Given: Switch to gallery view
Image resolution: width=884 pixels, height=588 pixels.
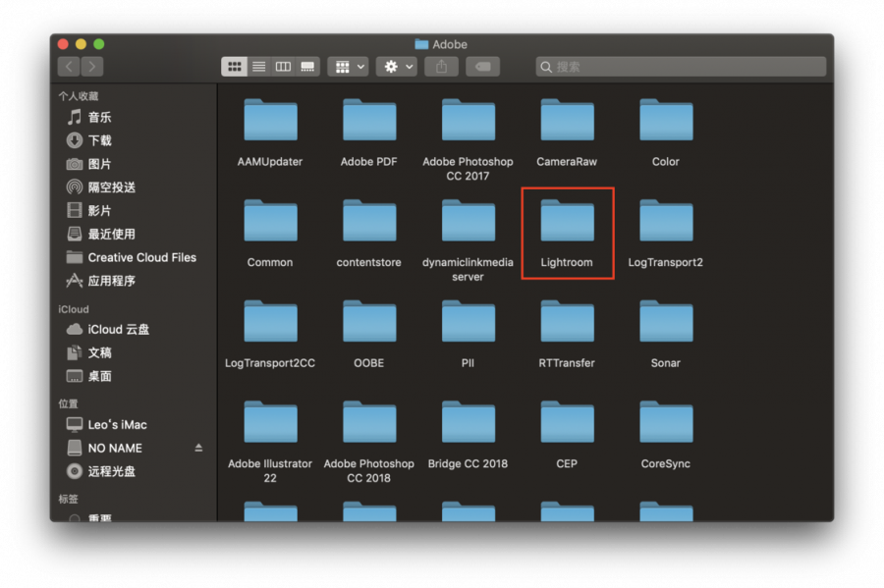Looking at the screenshot, I should (x=307, y=67).
